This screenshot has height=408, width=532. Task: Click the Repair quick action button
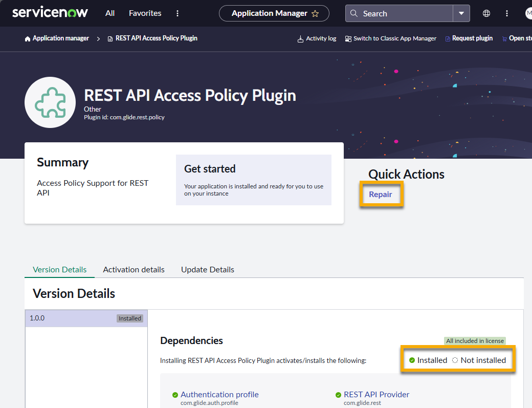click(381, 195)
